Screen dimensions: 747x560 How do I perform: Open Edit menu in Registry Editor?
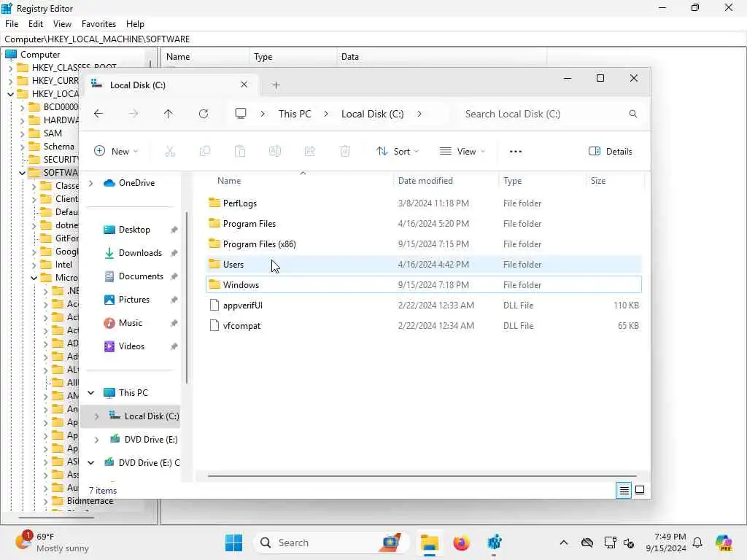(x=35, y=24)
